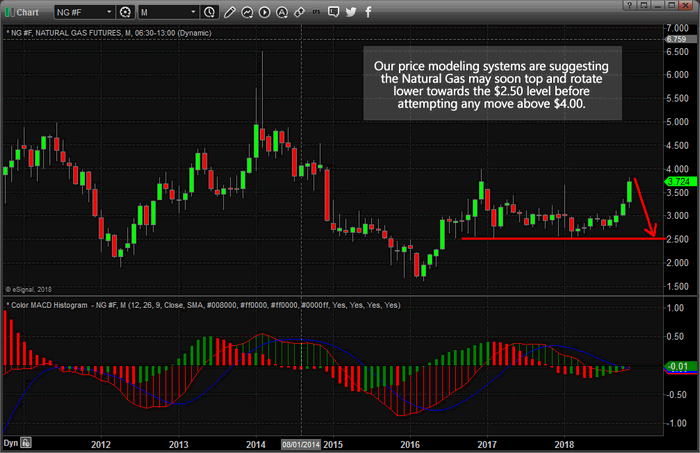
Task: Click the help question mark button
Action: [x=629, y=5]
